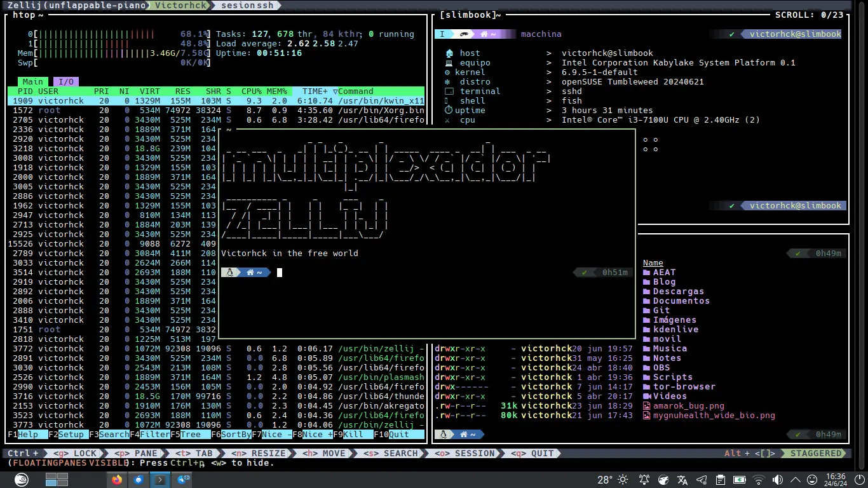Toggle F5 Tree view in htop
This screenshot has height=488, width=868.
(191, 435)
